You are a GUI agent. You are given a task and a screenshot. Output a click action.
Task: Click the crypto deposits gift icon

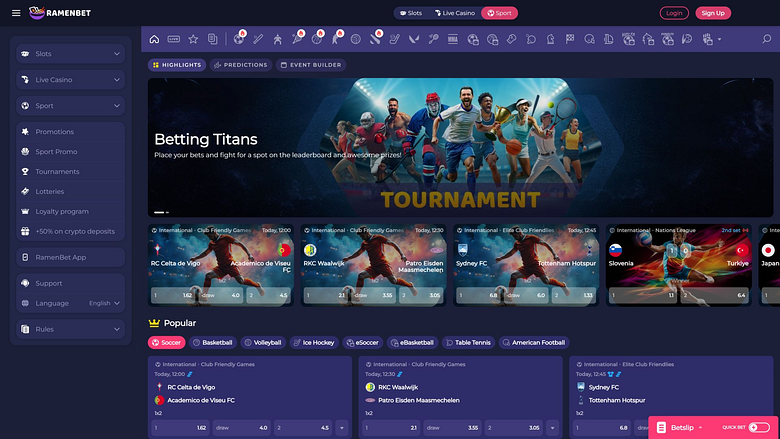click(x=25, y=231)
